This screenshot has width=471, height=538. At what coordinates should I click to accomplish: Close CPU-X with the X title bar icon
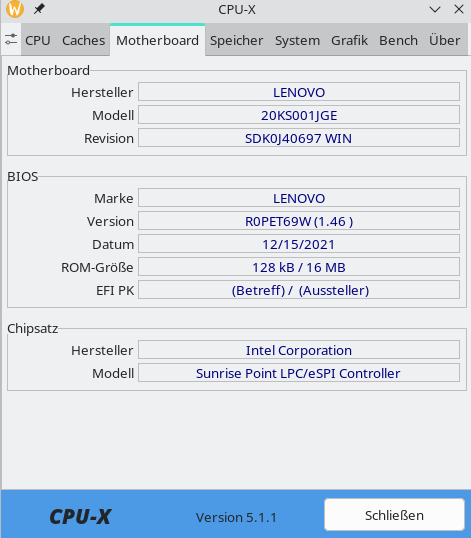(x=459, y=9)
